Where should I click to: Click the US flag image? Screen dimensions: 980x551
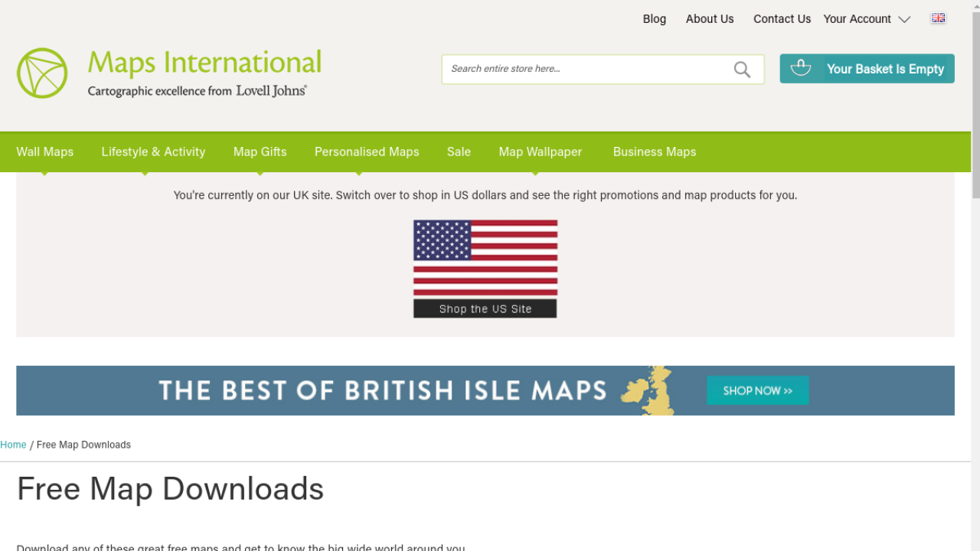click(485, 258)
